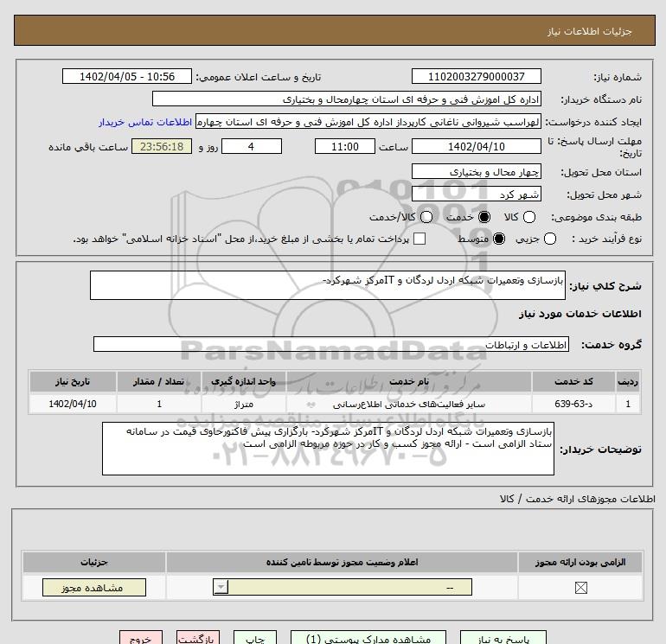
Task: Click the خروج exit button
Action: 141,638
